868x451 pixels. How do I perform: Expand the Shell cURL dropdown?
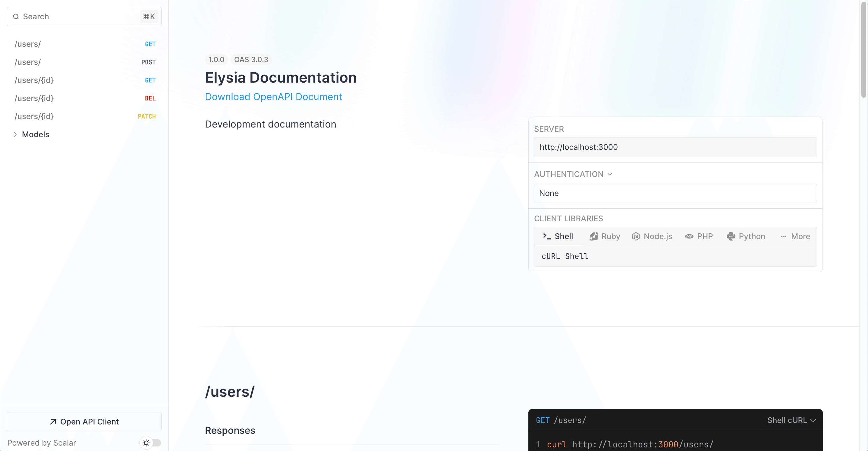[x=793, y=420]
